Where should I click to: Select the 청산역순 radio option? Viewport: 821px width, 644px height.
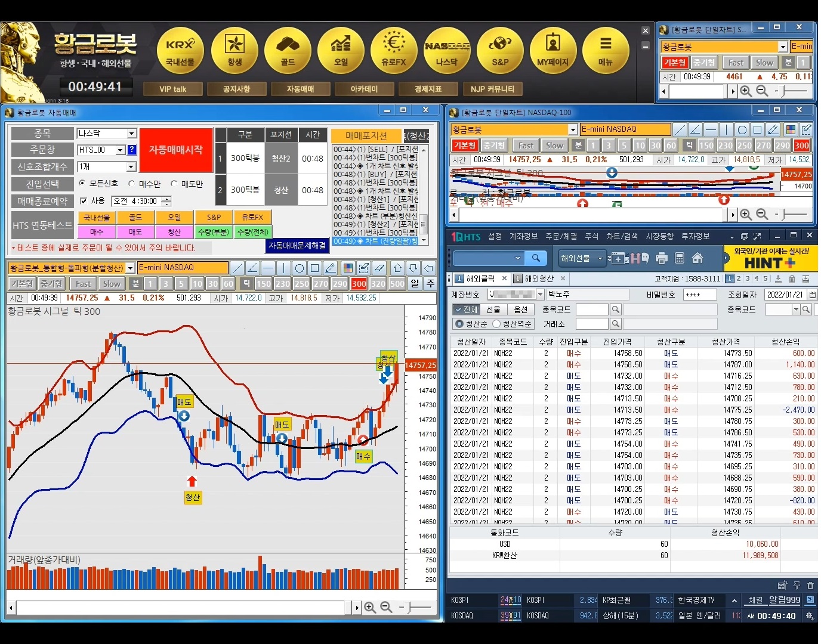496,324
